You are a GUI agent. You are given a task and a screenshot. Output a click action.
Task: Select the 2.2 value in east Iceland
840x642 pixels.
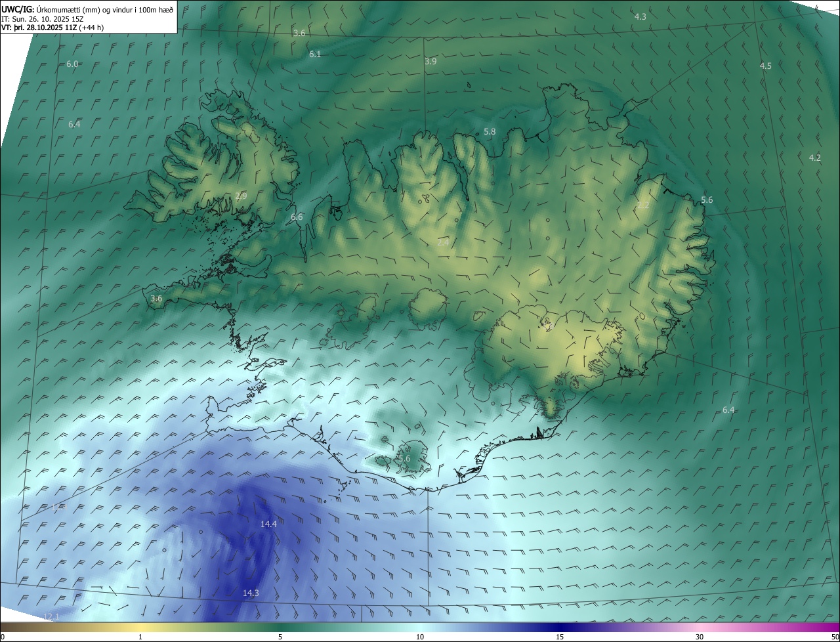pos(643,205)
